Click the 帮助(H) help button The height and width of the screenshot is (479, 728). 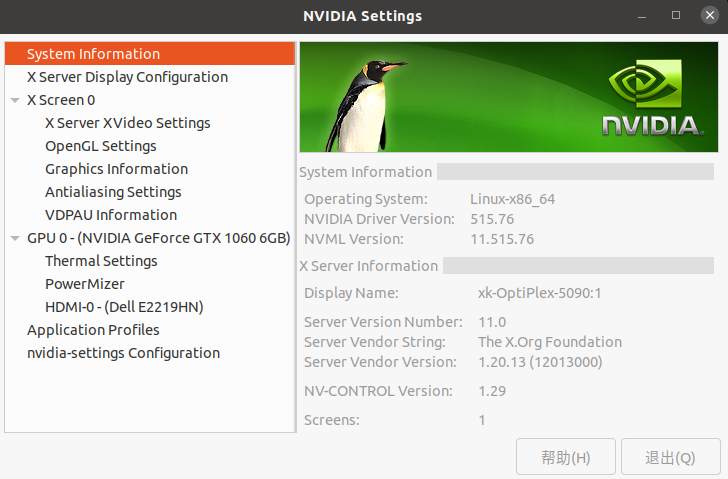click(x=565, y=457)
